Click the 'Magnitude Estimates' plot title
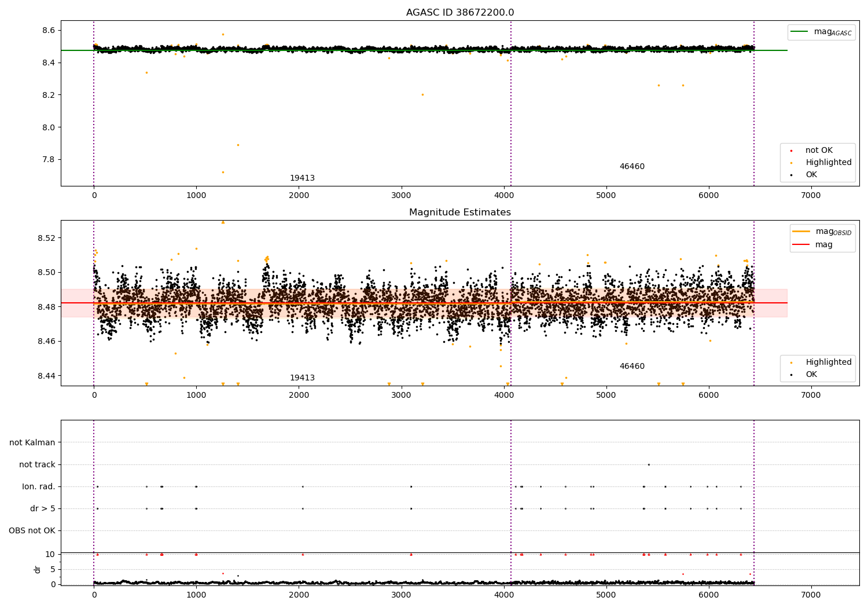 (x=460, y=213)
